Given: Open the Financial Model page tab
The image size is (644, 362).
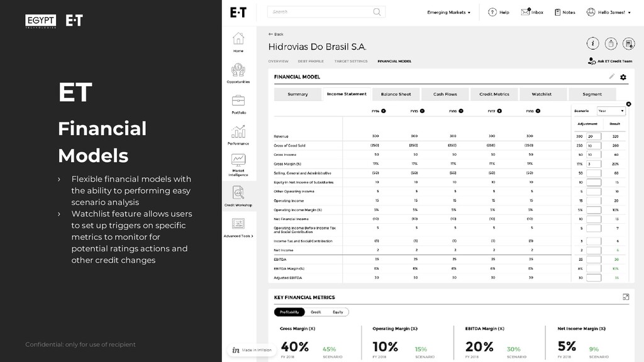Looking at the screenshot, I should [x=394, y=61].
